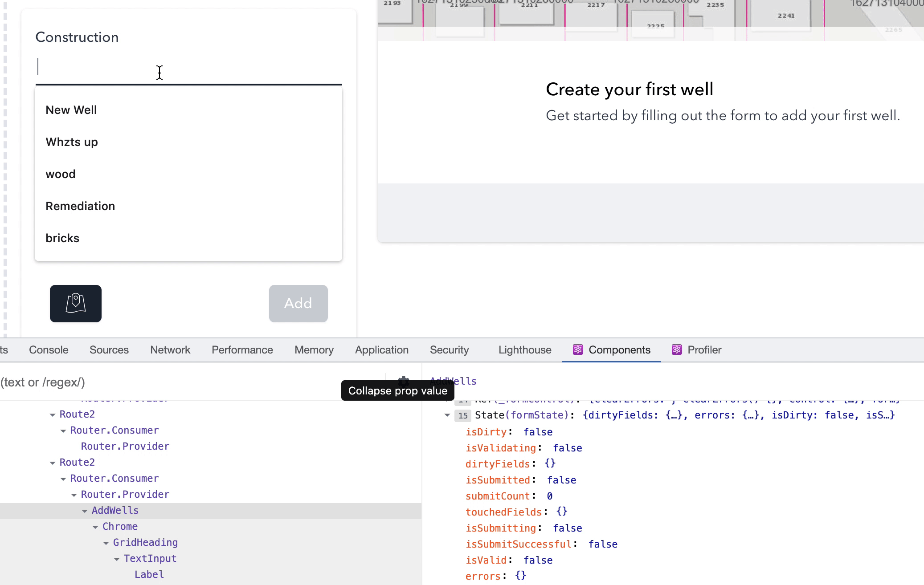This screenshot has width=924, height=585.
Task: Click the React icon on Profiler tab
Action: coord(677,350)
